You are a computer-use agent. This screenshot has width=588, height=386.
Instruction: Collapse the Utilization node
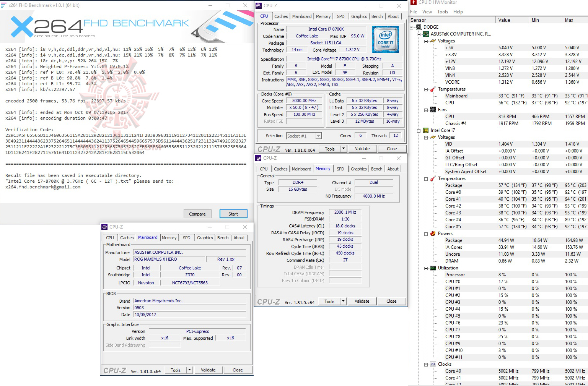tap(426, 268)
